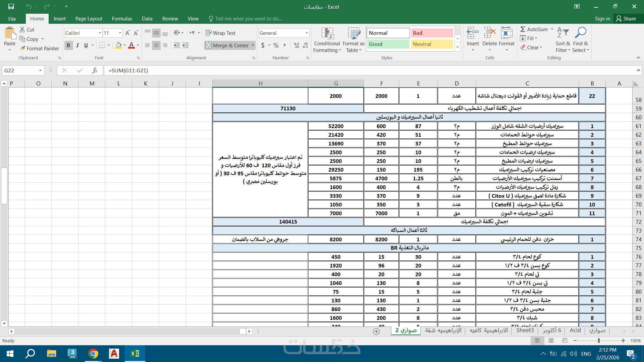Screen dimensions: 644x362
Task: Click the Percent Style icon
Action: 276,45
